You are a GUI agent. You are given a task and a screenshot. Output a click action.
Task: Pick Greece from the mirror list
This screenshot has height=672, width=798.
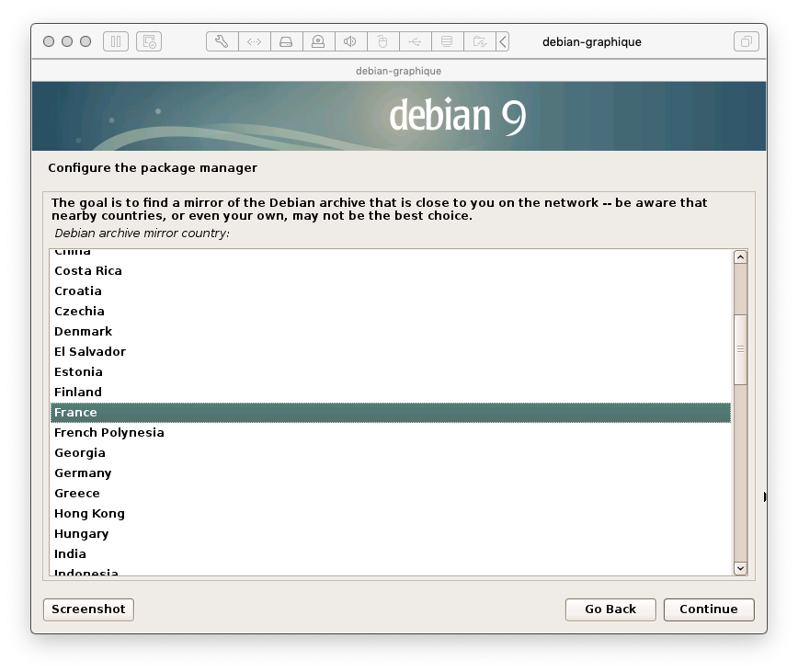click(x=391, y=494)
